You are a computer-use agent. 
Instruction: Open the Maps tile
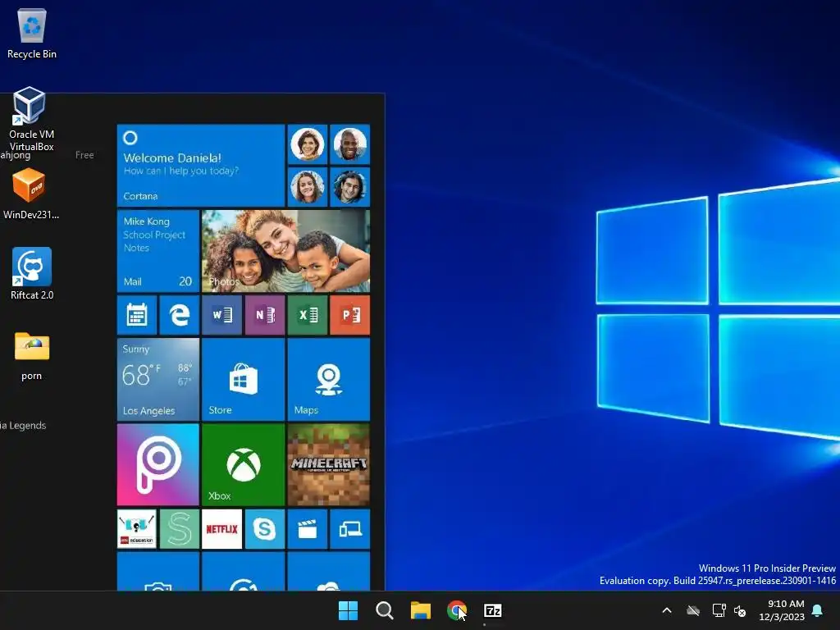[x=329, y=379]
